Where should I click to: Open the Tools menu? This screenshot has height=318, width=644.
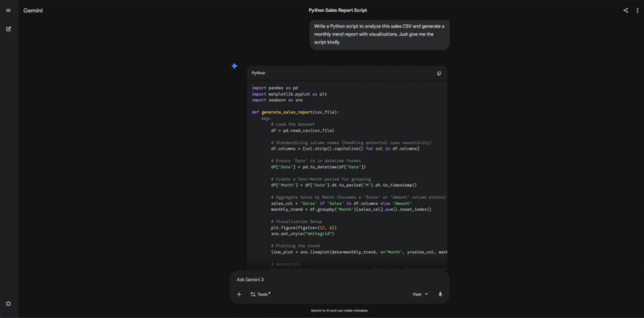pyautogui.click(x=260, y=294)
